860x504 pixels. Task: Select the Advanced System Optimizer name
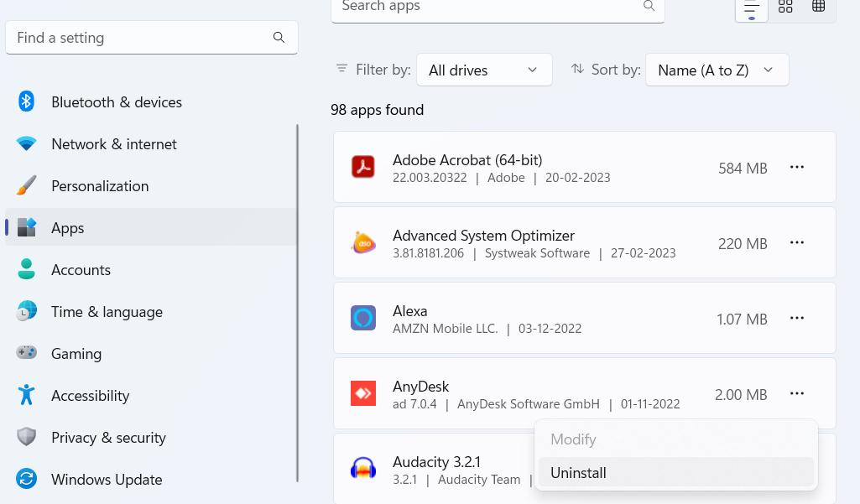coord(483,236)
